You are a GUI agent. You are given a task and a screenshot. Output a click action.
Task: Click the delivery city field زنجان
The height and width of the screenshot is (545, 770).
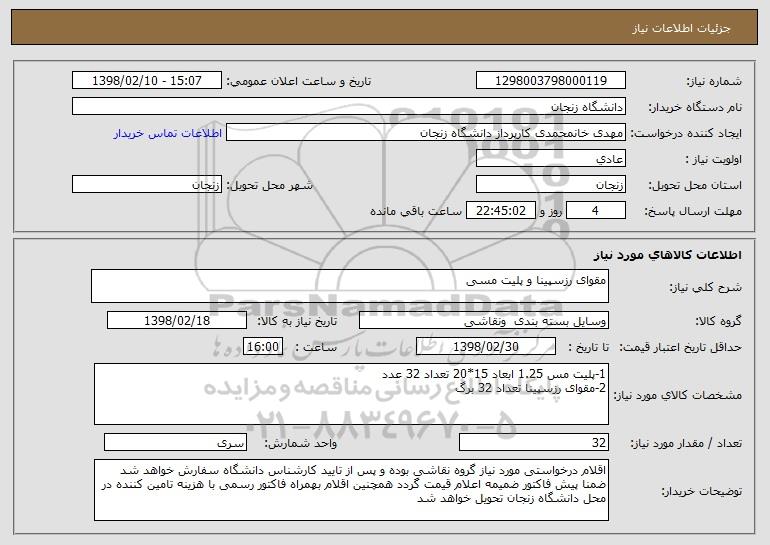point(147,185)
